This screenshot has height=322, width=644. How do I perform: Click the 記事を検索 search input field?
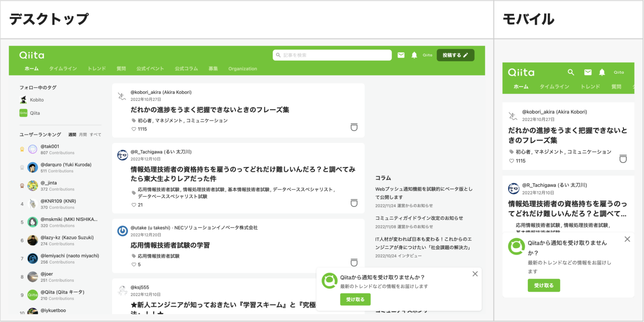[x=332, y=55]
